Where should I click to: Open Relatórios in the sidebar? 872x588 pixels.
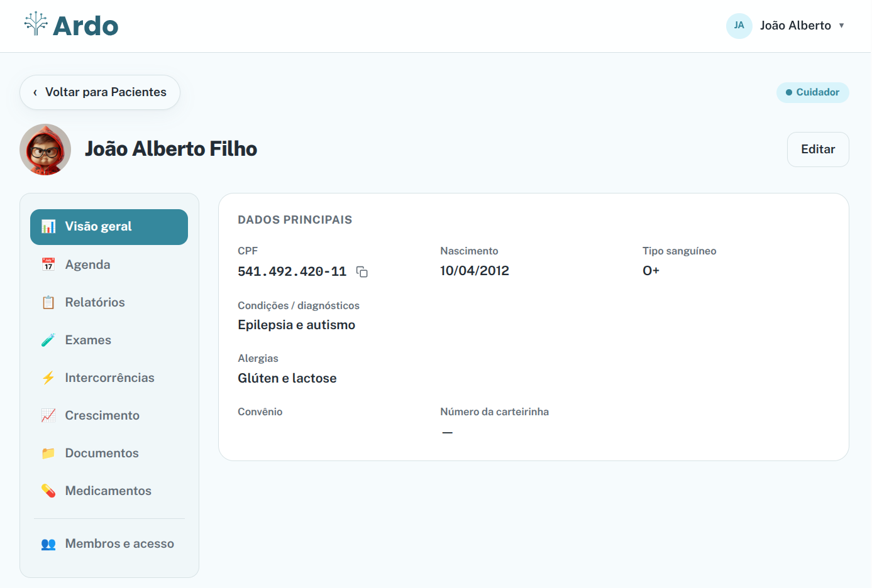coord(109,302)
